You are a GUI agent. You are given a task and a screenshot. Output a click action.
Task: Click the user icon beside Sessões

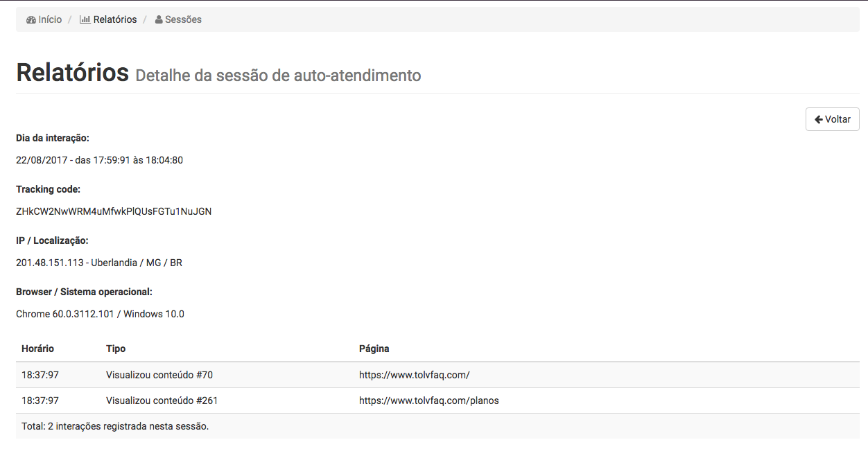[x=159, y=19]
